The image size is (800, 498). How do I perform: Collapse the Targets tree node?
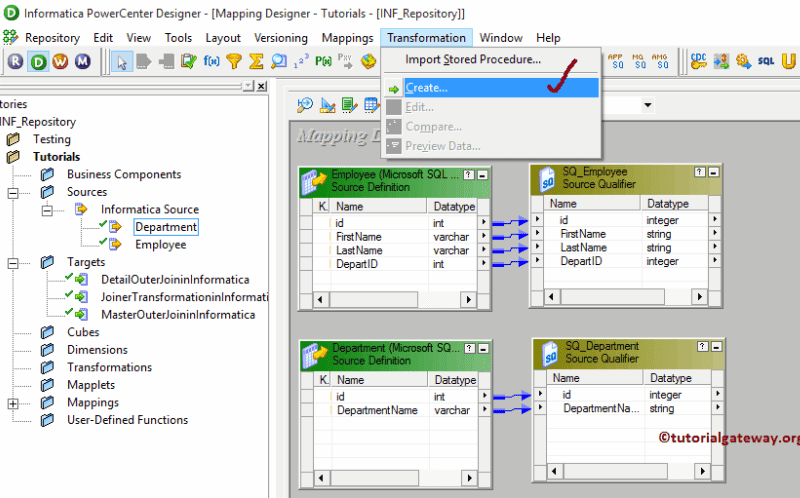13,263
